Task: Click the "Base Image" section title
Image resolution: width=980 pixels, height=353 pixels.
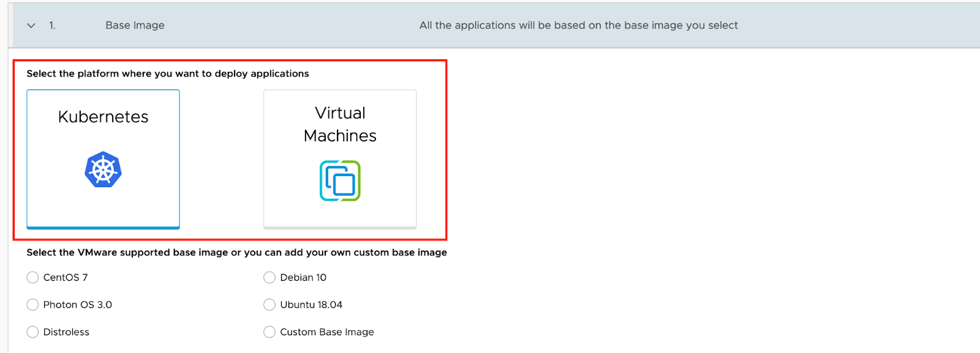Action: 135,26
